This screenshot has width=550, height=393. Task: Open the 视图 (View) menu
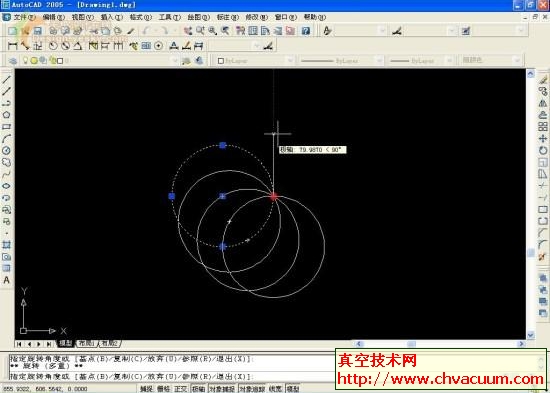click(x=83, y=17)
